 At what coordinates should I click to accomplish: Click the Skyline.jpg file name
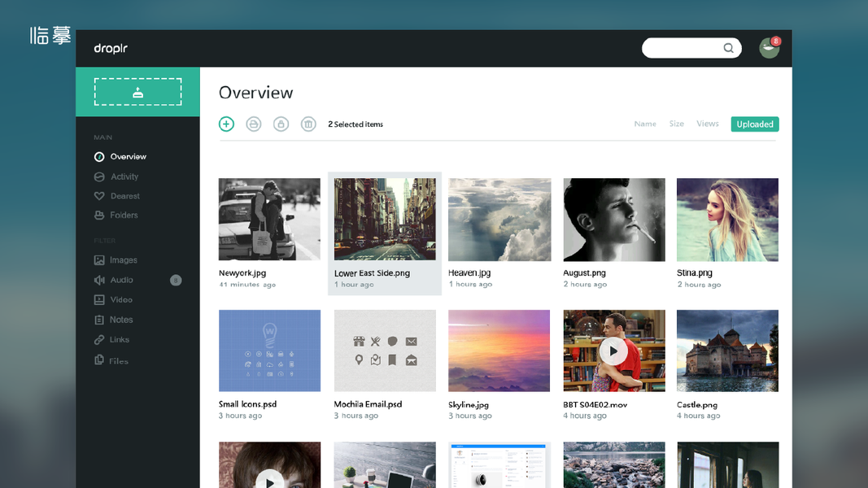point(469,404)
